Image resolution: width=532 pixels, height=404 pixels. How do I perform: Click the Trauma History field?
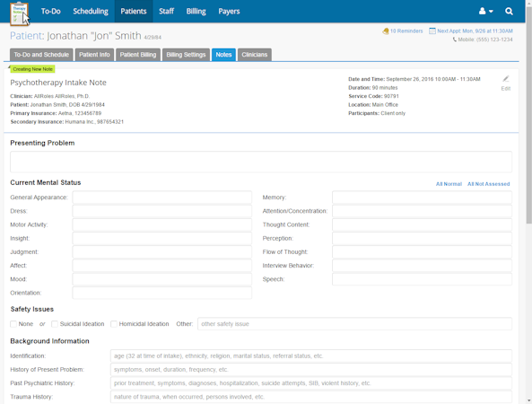[x=311, y=397]
